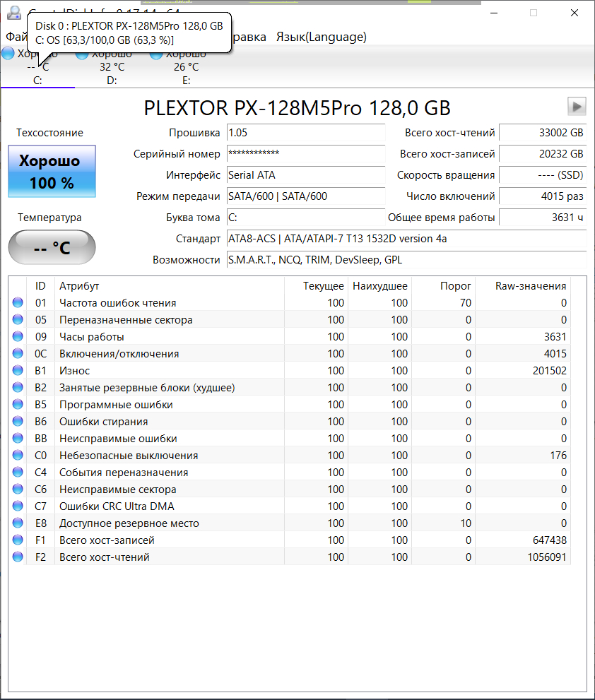Click the application icon in title bar
Screen dimensions: 595x700
(x=14, y=13)
